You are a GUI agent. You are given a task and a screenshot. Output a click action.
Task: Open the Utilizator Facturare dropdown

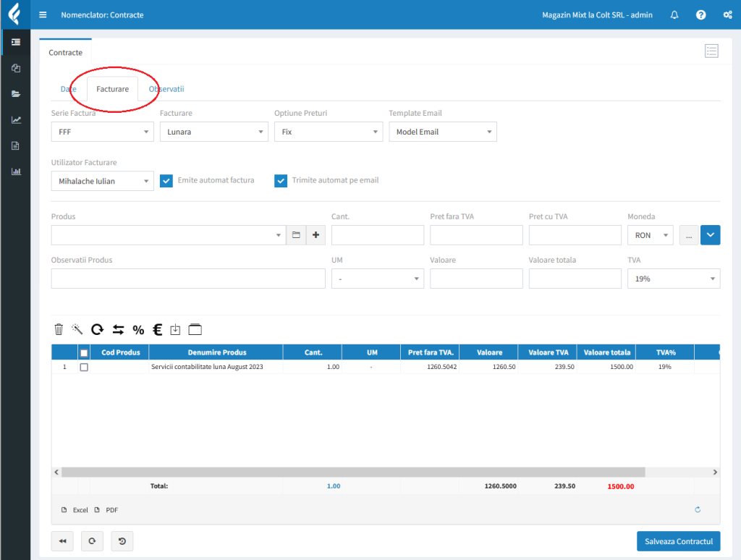point(103,181)
